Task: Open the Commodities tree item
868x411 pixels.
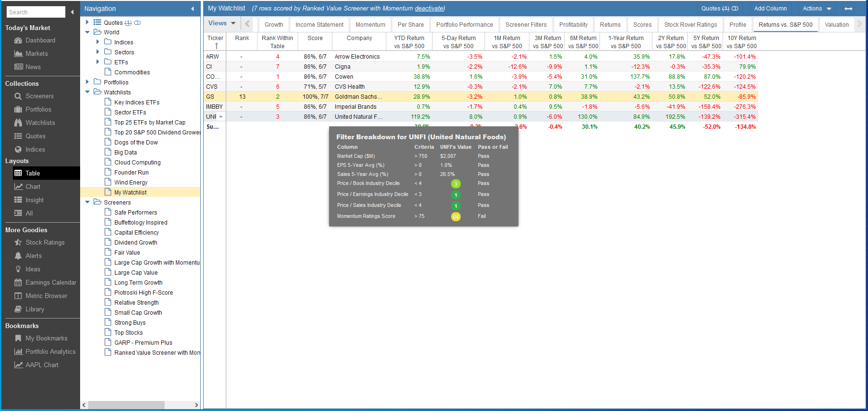Action: (x=132, y=72)
